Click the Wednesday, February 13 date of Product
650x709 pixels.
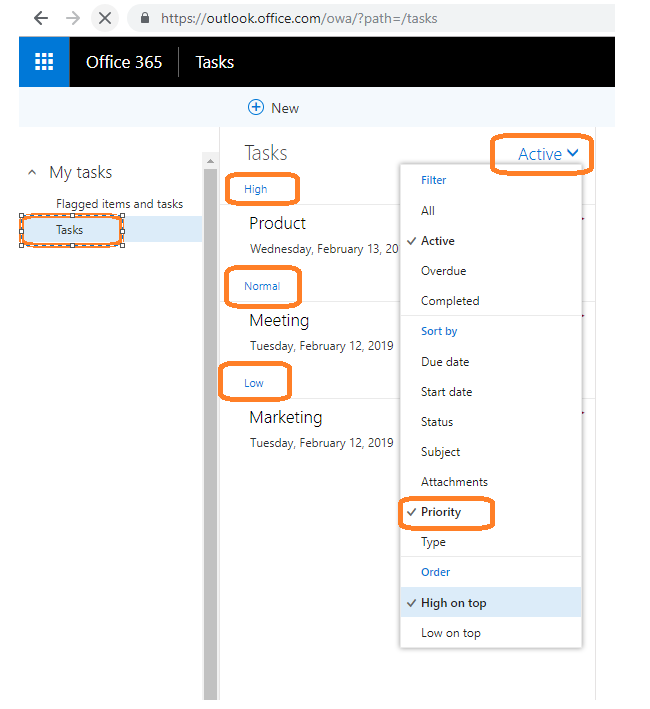coord(324,249)
